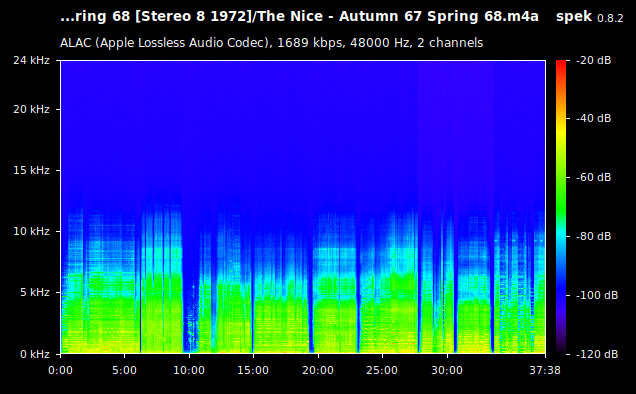
Task: Click the '10:00' time label
Action: [x=189, y=370]
